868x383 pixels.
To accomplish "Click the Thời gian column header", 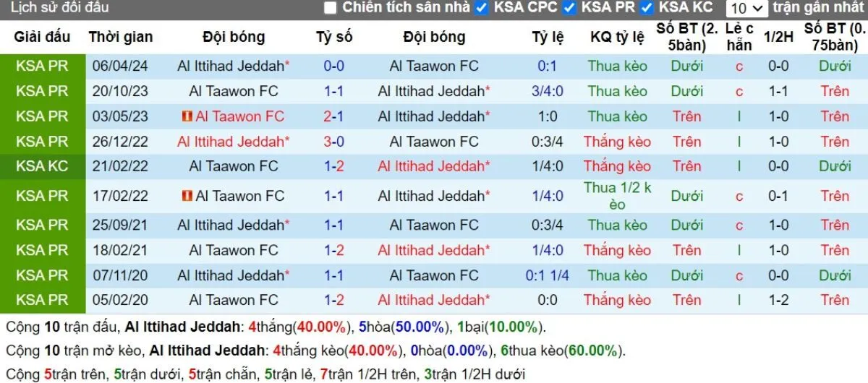I will click(120, 37).
